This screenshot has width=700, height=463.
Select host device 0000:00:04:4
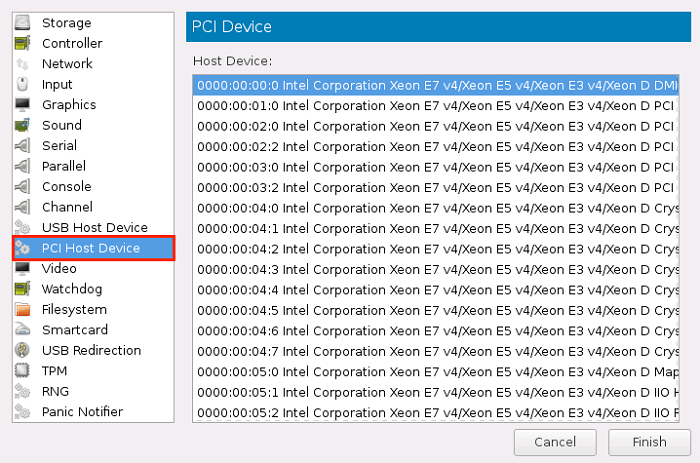coord(436,290)
